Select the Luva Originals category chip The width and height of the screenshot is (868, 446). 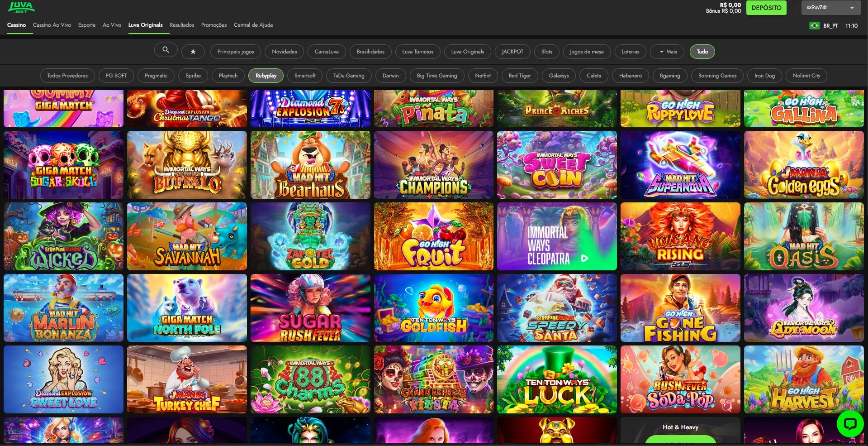tap(468, 52)
